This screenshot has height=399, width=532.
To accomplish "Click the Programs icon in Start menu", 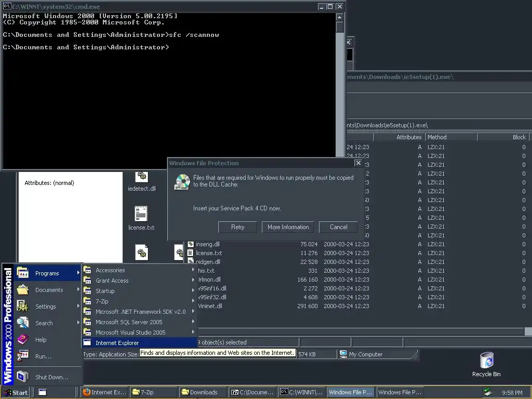I will 23,273.
